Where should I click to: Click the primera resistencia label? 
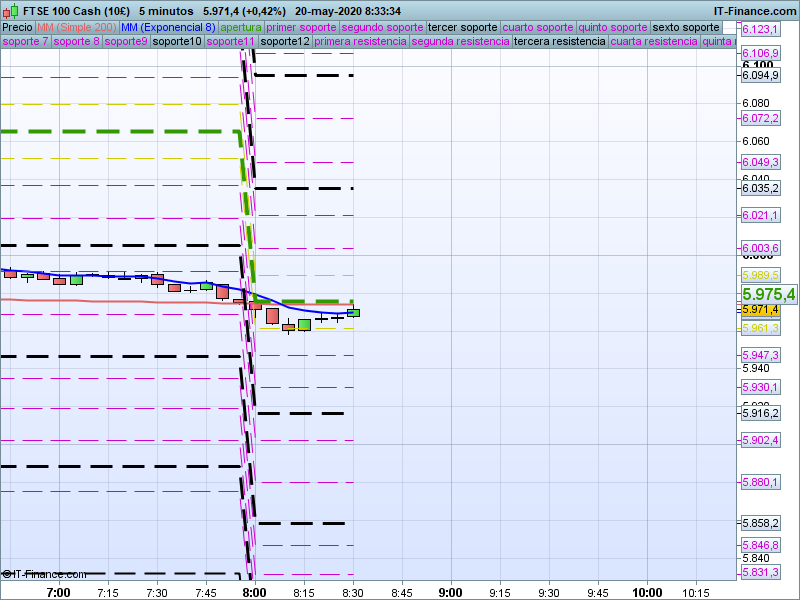click(x=360, y=42)
